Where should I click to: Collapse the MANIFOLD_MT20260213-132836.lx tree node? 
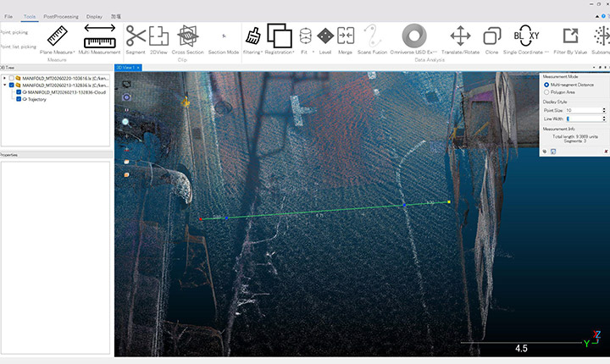click(5, 85)
